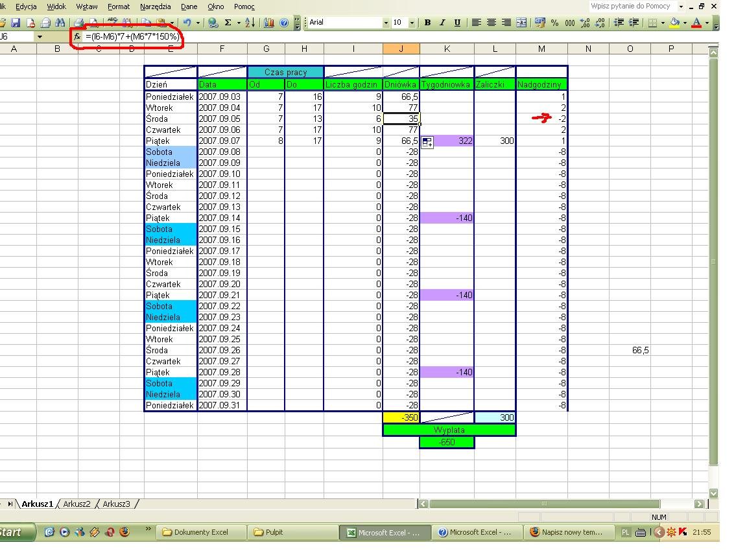Click the borders grid icon

point(653,23)
